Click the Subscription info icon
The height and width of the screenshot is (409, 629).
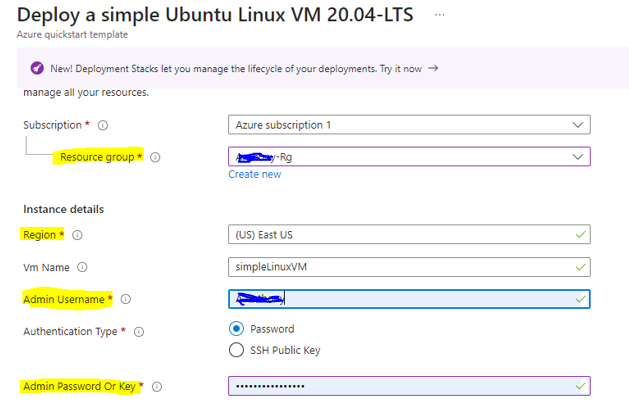tap(103, 126)
